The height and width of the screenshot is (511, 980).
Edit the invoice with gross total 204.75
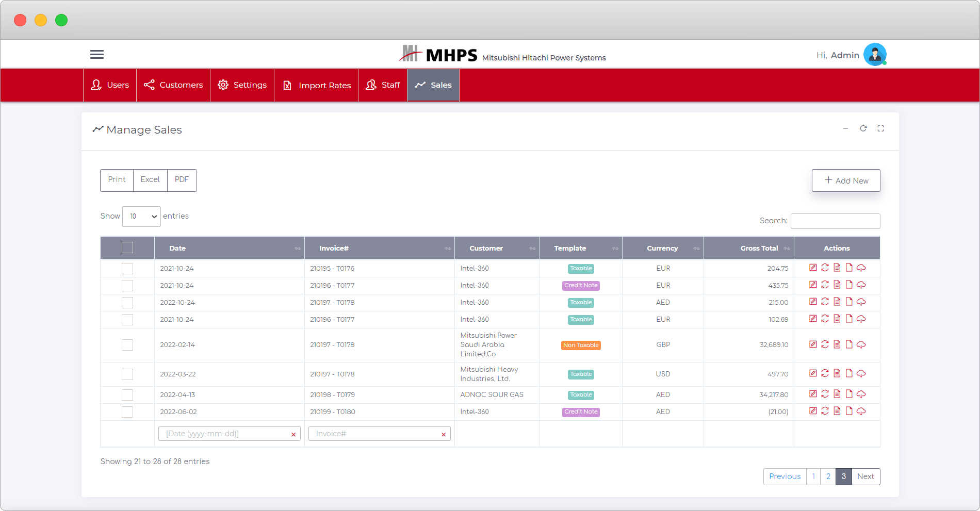click(x=813, y=268)
